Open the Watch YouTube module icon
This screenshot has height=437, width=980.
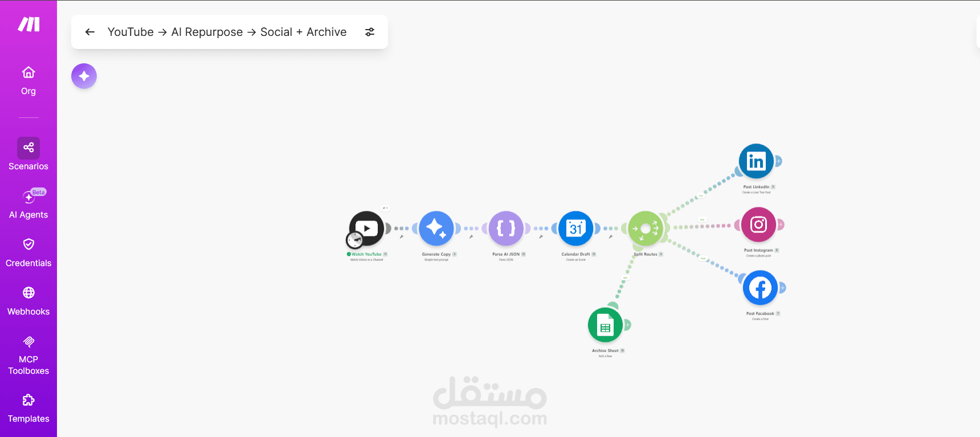(366, 228)
